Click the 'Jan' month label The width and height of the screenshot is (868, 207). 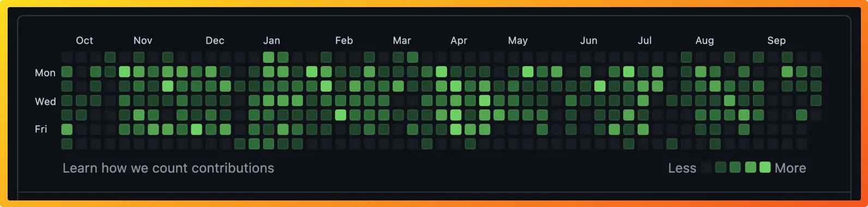[x=272, y=40]
